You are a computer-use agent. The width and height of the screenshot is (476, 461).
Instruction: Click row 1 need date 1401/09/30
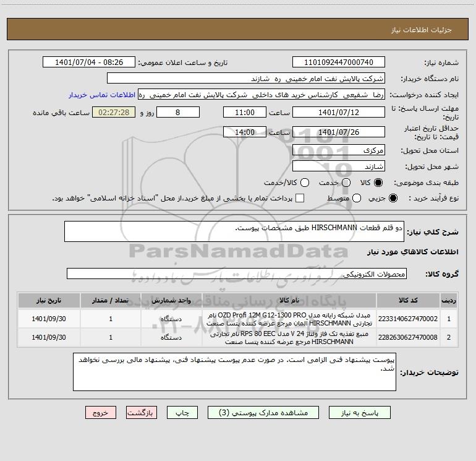pos(49,319)
